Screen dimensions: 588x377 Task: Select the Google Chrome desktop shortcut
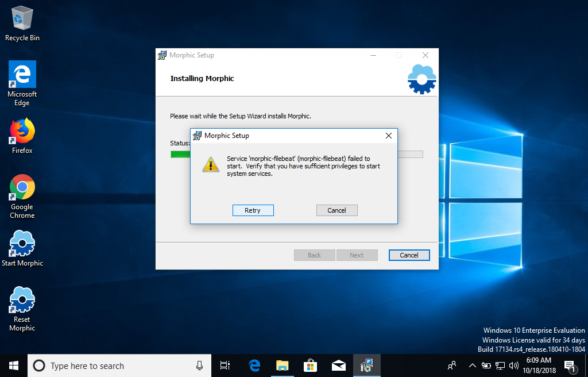click(22, 197)
